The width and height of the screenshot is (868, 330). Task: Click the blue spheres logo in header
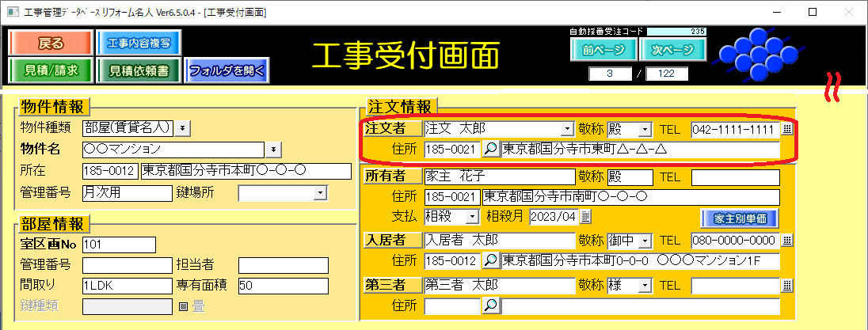758,53
